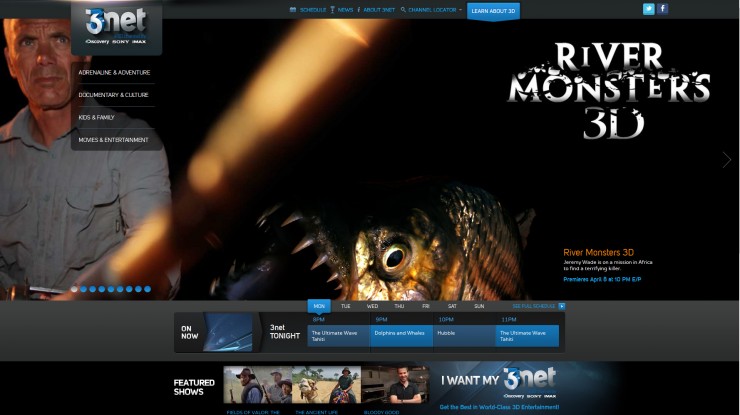Open the Adrenaline & Adventure category

(x=114, y=72)
